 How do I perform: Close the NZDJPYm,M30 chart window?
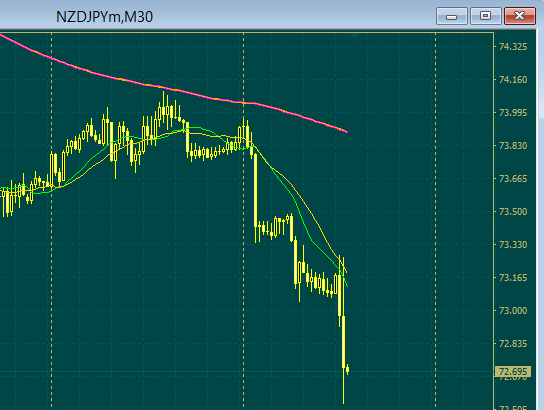[519, 16]
